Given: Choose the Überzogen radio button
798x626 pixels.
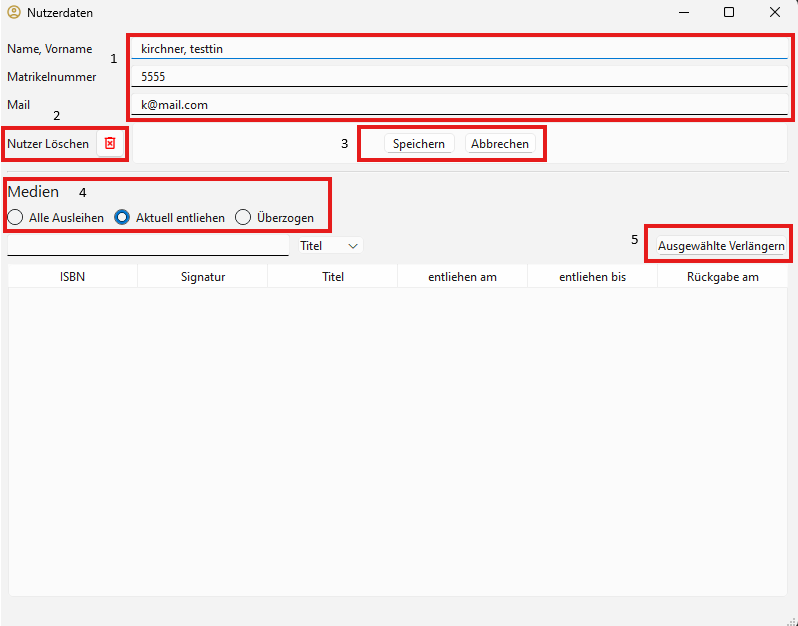Looking at the screenshot, I should [x=243, y=218].
